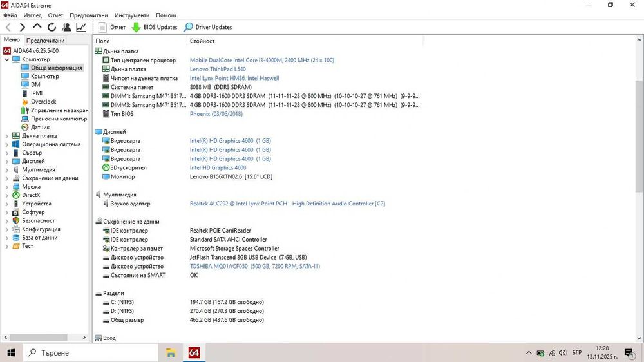Open the Датчик sensor tree item

[35, 127]
